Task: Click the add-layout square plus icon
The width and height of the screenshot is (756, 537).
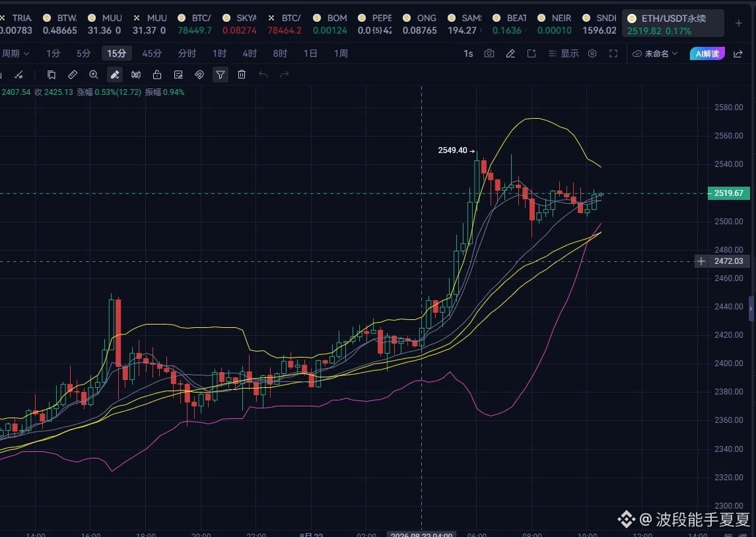Action: (532, 53)
